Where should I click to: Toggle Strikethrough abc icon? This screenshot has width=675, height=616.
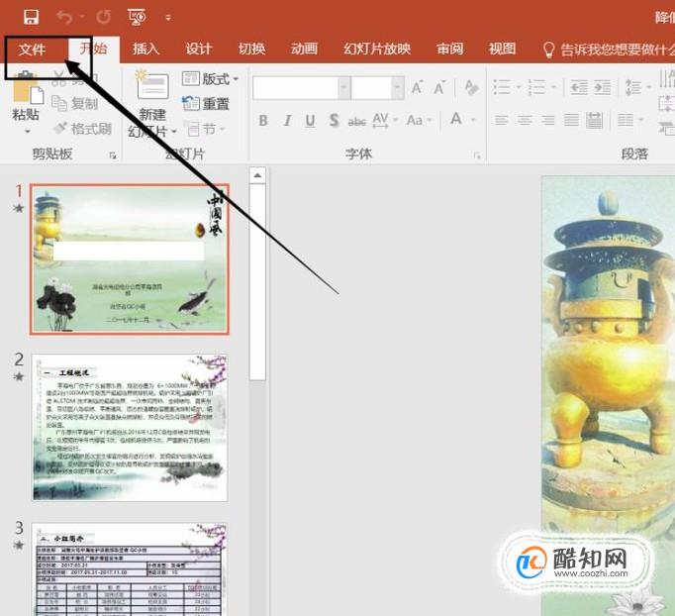click(x=357, y=122)
